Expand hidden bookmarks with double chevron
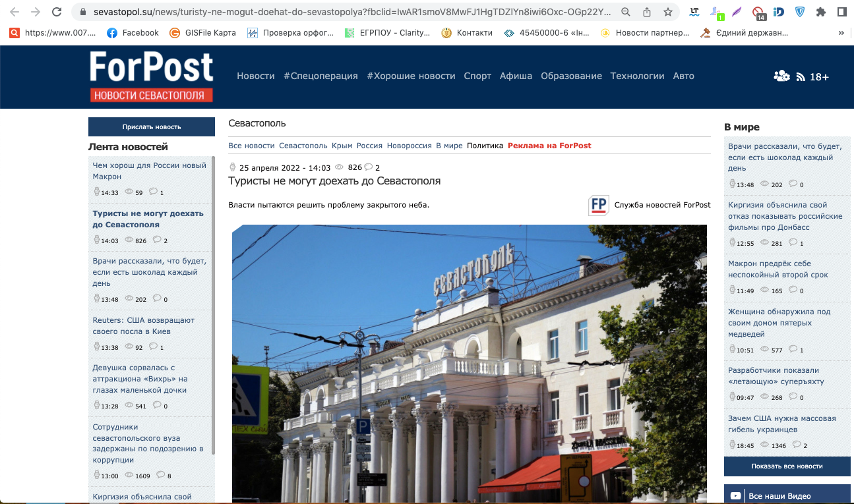Screen dimensions: 854x504 point(841,32)
